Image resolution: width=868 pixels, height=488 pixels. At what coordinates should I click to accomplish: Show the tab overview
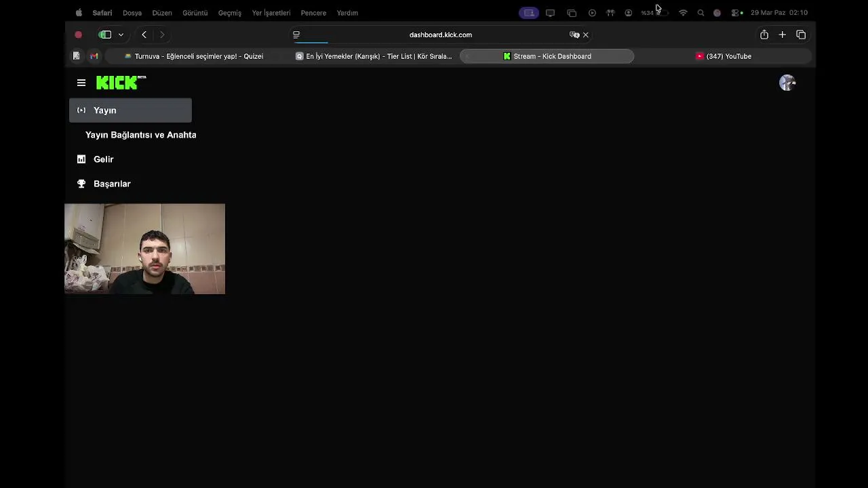[x=801, y=35]
